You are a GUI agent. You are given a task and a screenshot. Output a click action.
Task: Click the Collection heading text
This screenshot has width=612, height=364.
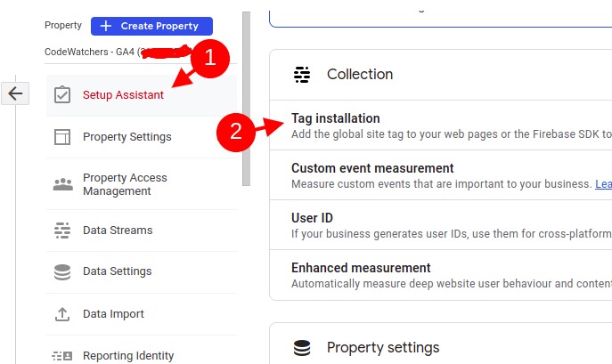point(360,75)
